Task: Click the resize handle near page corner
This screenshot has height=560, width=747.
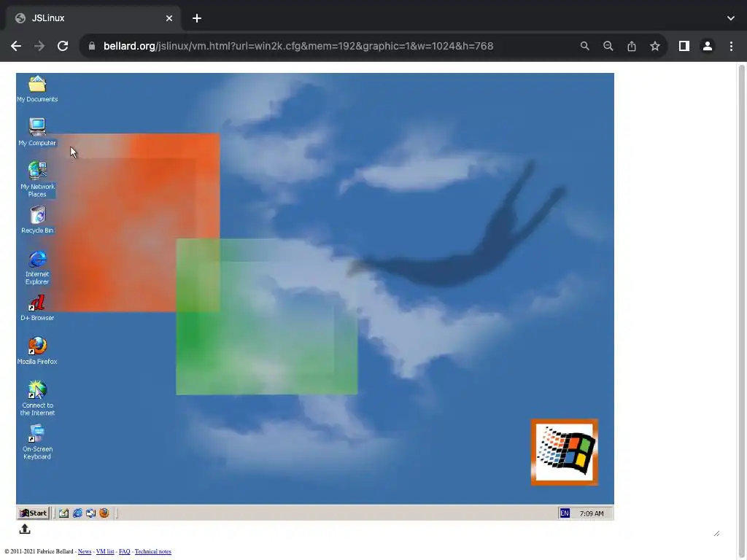Action: pyautogui.click(x=716, y=533)
